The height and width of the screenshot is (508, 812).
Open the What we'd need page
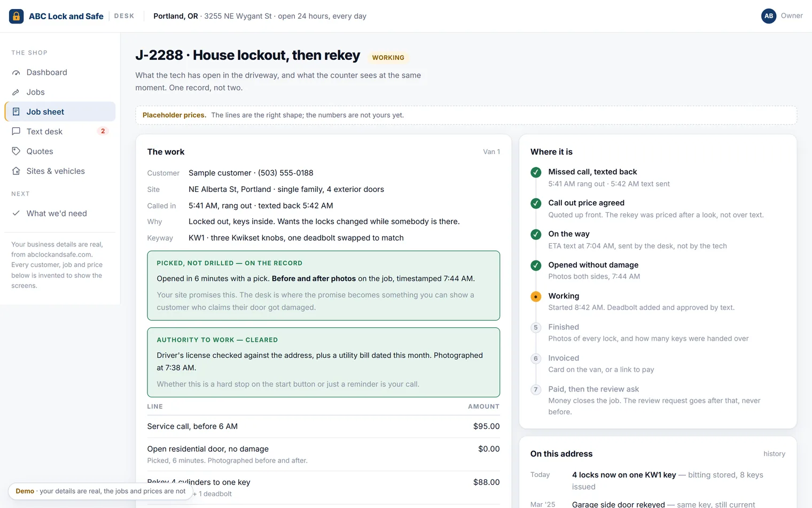[60, 213]
